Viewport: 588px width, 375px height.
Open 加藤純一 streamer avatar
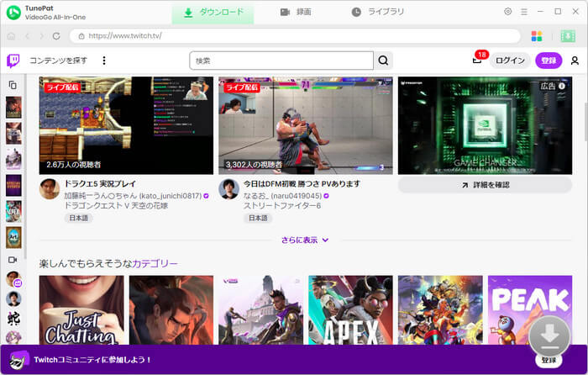[50, 189]
